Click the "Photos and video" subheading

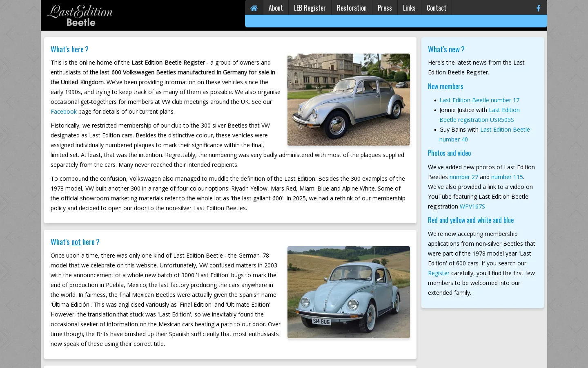(450, 153)
